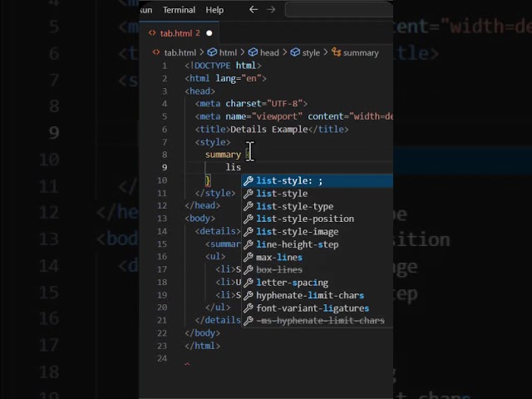
Task: Click the </ul> closing tag on line 20
Action: tap(218, 307)
